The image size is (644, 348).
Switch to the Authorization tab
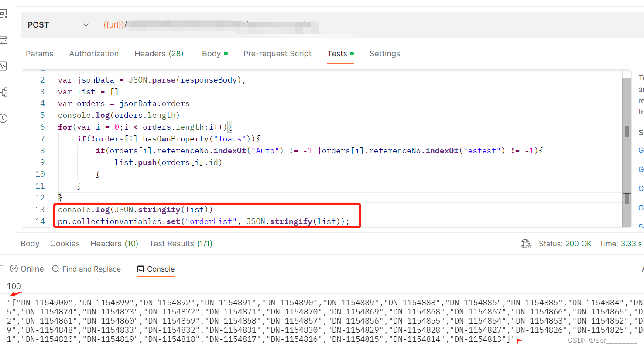tap(94, 53)
